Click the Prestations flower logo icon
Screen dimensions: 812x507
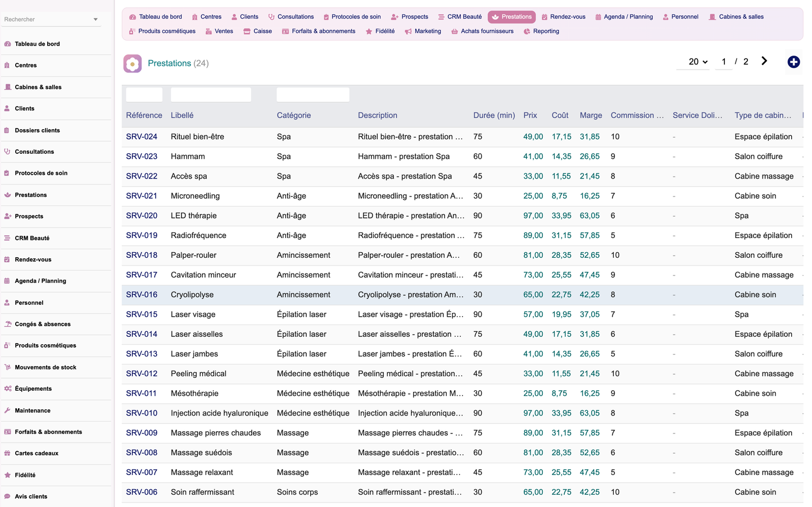[133, 63]
